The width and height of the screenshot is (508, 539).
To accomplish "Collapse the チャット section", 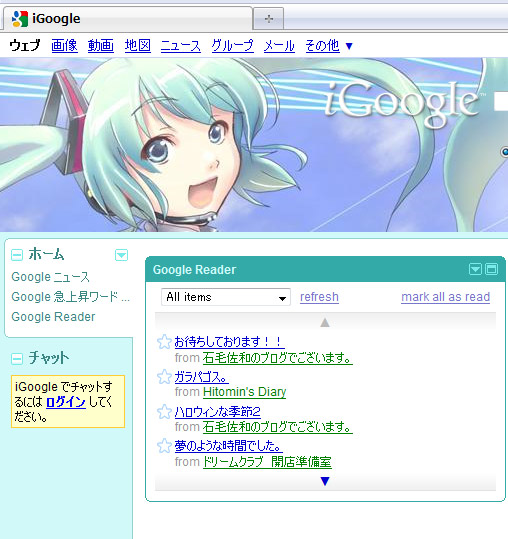I will pyautogui.click(x=17, y=359).
